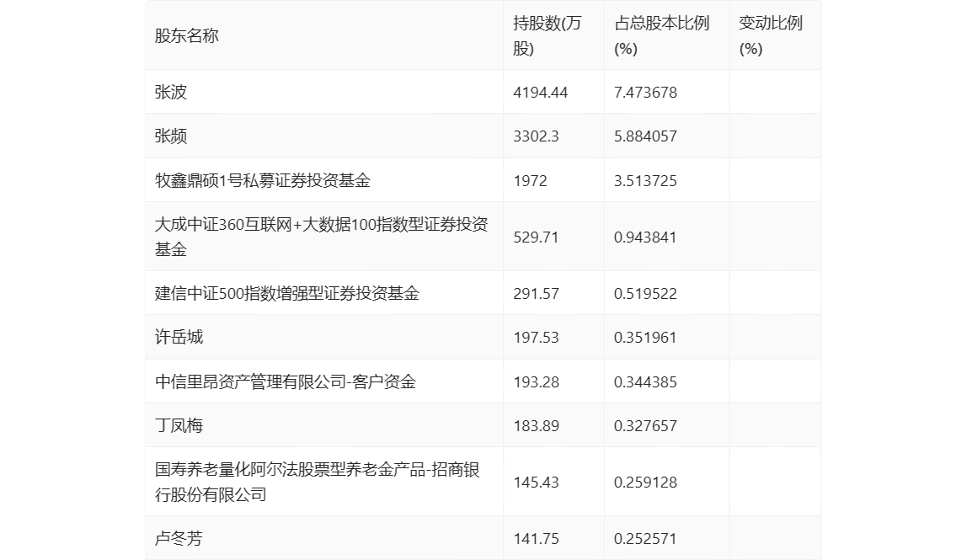Select 中信里昂资产管理有限公司-客户资金 name
Image resolution: width=967 pixels, height=560 pixels.
point(286,381)
